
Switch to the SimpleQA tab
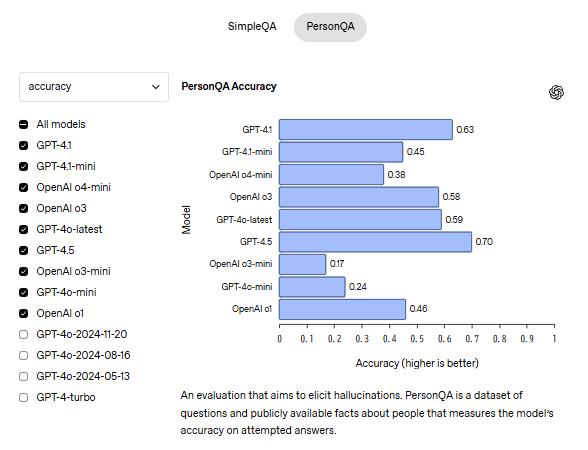click(x=252, y=27)
